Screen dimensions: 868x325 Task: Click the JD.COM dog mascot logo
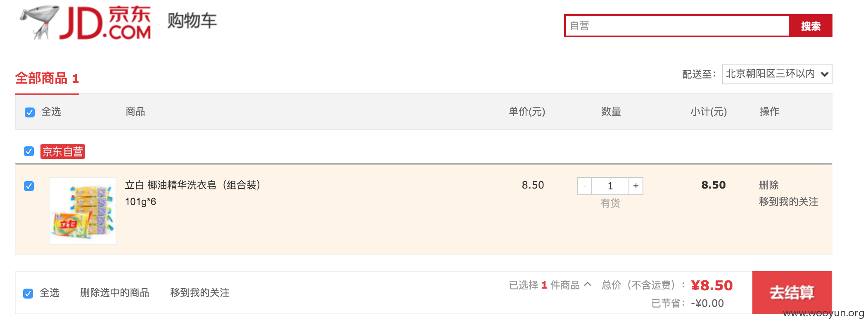[38, 22]
